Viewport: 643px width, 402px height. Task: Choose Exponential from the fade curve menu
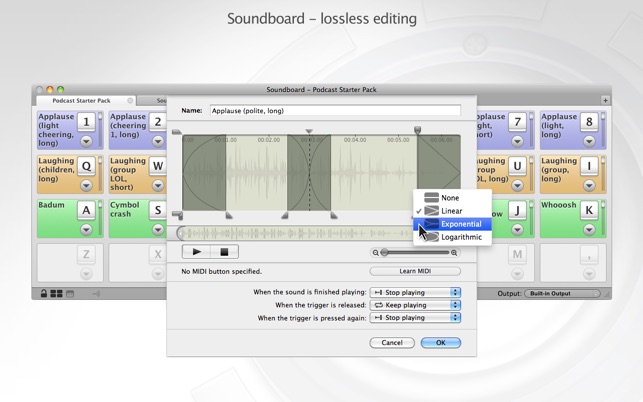click(452, 224)
